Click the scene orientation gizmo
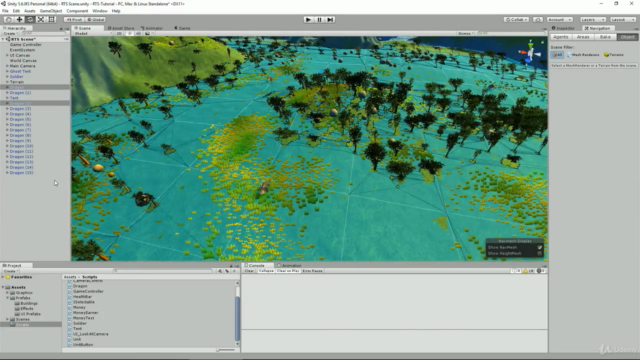Screen dimensions: 640x360 (x=530, y=53)
